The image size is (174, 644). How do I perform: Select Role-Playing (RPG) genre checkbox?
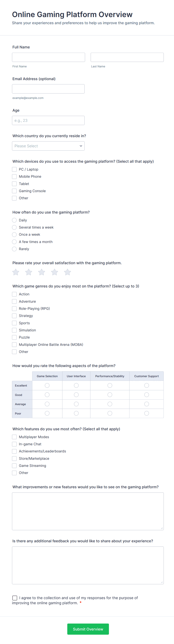point(14,308)
